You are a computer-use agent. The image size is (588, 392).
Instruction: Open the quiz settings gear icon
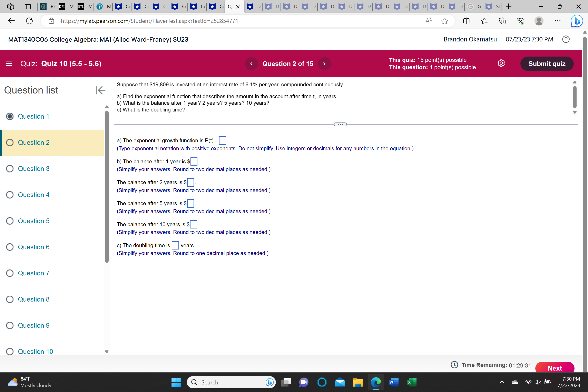501,63
